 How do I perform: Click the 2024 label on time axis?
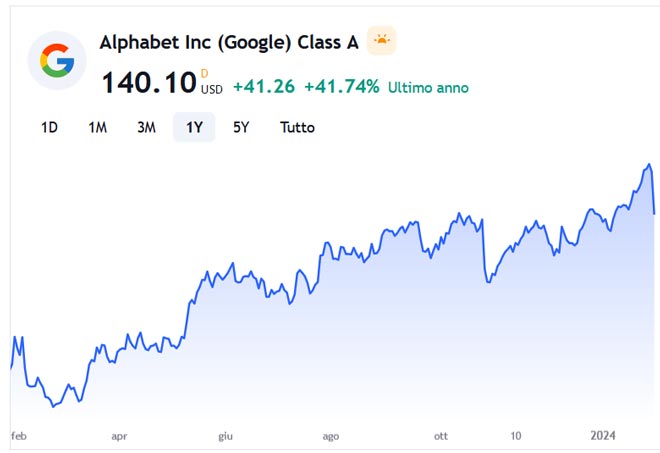(603, 436)
